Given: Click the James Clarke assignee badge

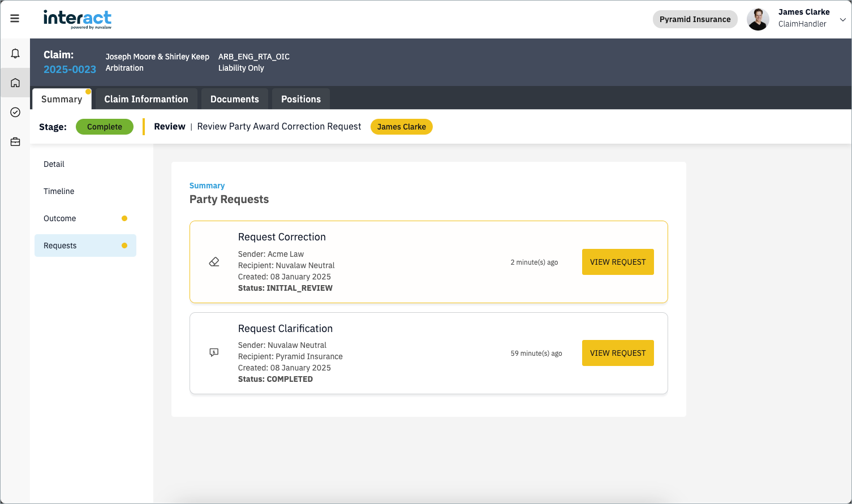Looking at the screenshot, I should [402, 127].
